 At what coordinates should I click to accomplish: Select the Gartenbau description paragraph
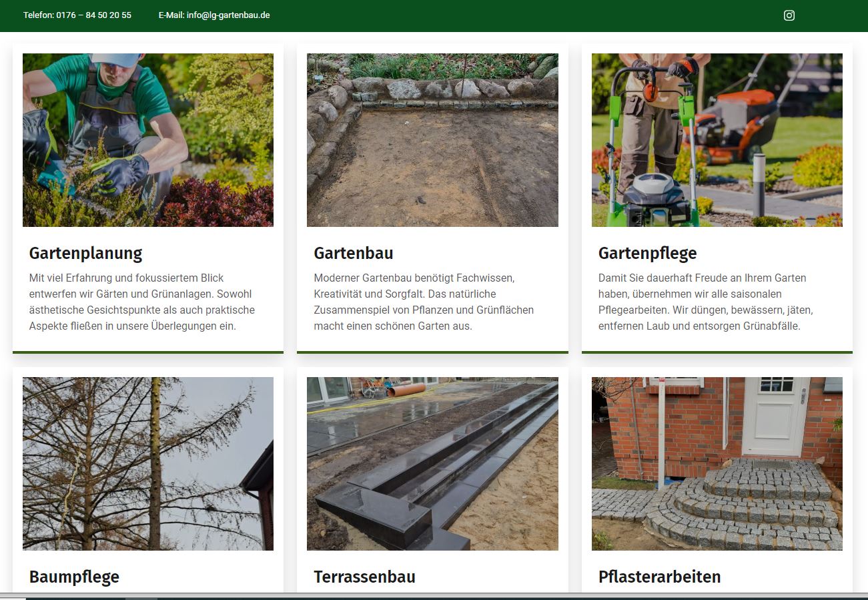pyautogui.click(x=424, y=302)
